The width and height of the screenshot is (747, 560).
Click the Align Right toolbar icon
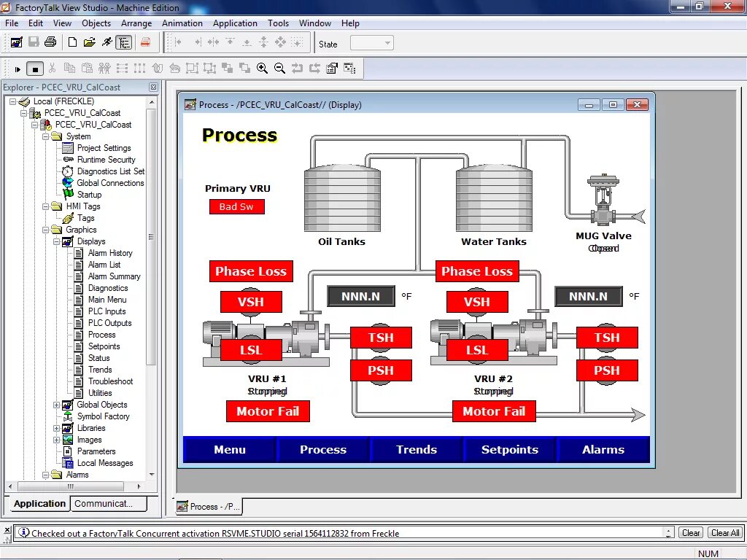tap(197, 43)
